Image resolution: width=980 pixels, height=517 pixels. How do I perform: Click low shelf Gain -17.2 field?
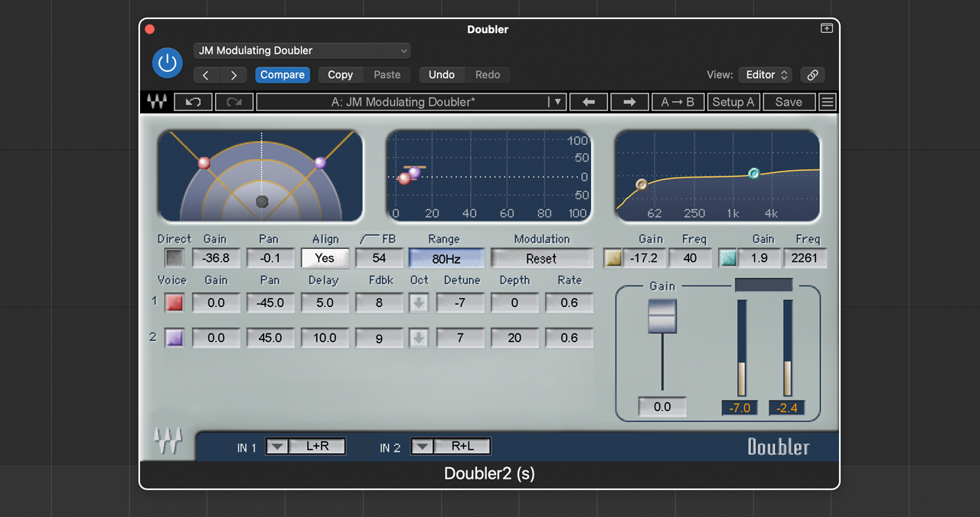click(x=645, y=258)
